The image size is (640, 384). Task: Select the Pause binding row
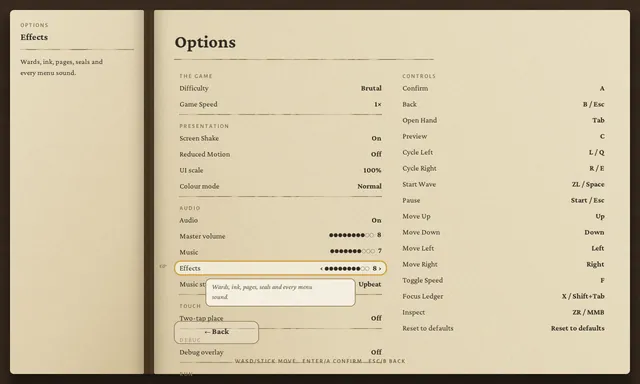coord(503,200)
